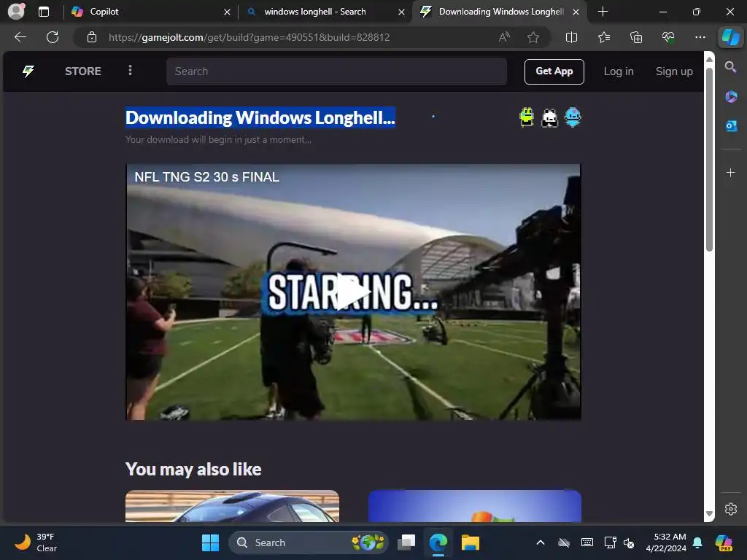Open Settings and more ellipsis menu
Image resolution: width=747 pixels, height=560 pixels.
pyautogui.click(x=700, y=37)
